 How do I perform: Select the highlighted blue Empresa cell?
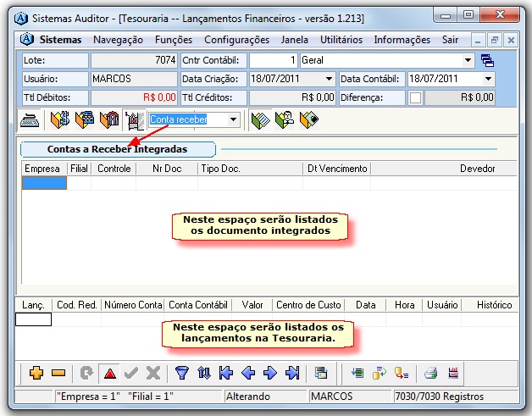44,183
